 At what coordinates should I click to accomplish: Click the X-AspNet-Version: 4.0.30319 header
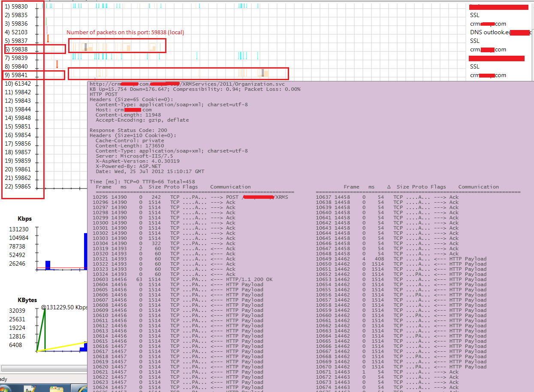[x=138, y=161]
